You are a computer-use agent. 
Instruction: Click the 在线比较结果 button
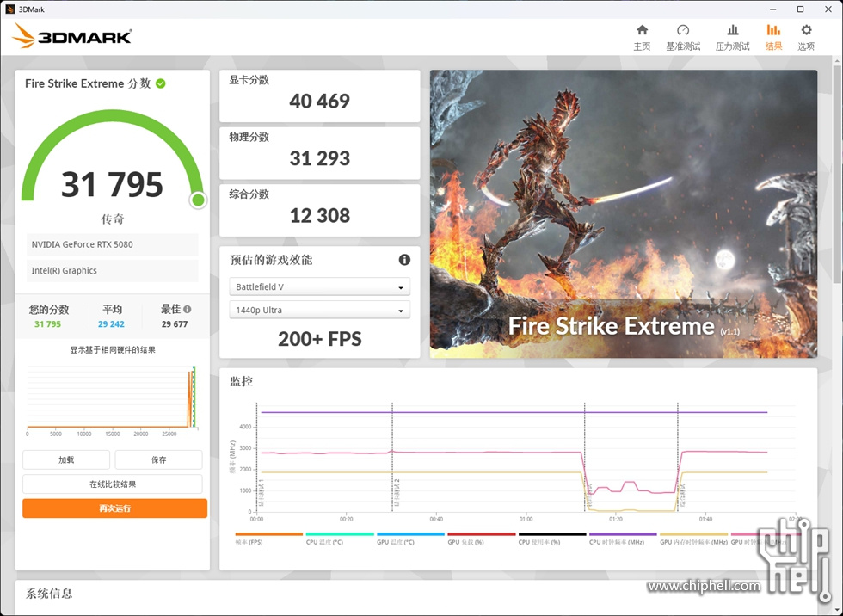tap(113, 484)
